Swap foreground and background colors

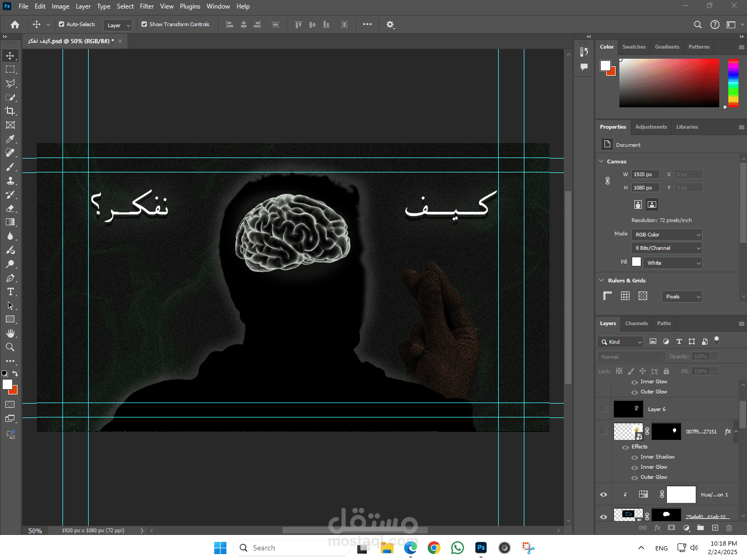(15, 374)
